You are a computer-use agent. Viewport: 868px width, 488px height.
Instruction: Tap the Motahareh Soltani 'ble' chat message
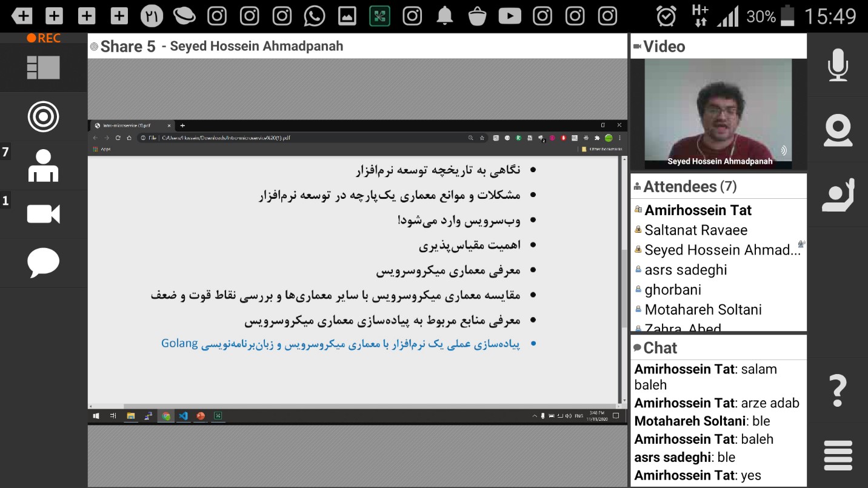pos(703,421)
